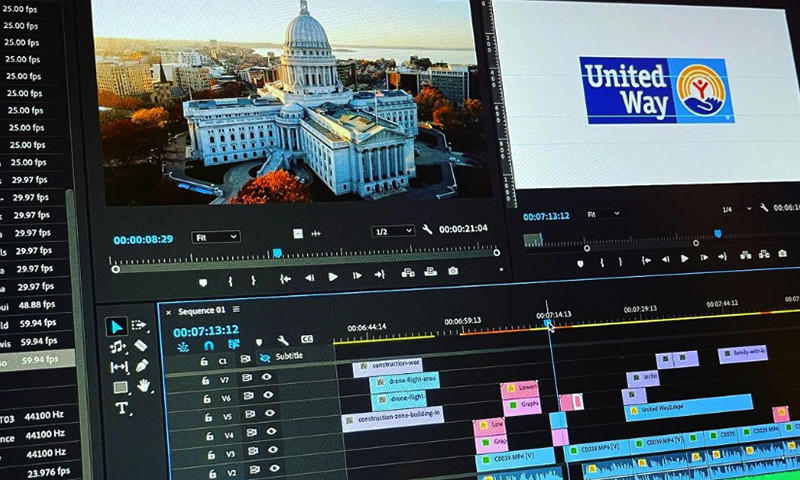Close the Sequence 01 tab
This screenshot has height=480, width=800.
click(x=168, y=312)
